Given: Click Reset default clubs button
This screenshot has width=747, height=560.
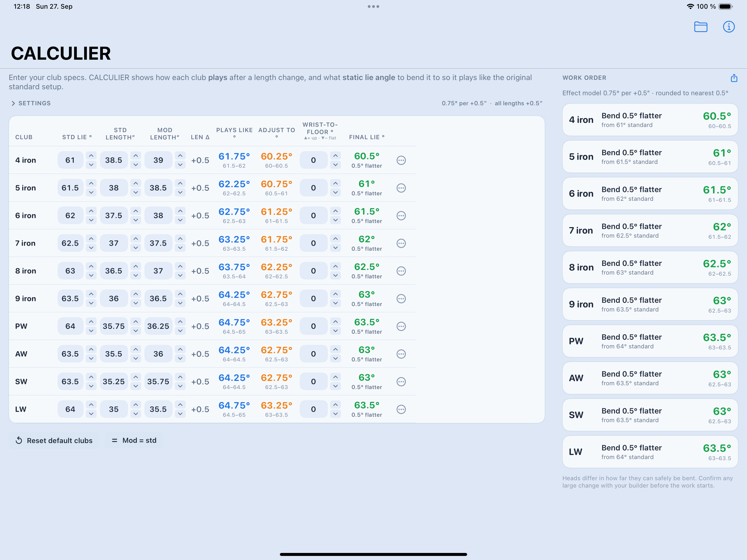Looking at the screenshot, I should point(54,441).
